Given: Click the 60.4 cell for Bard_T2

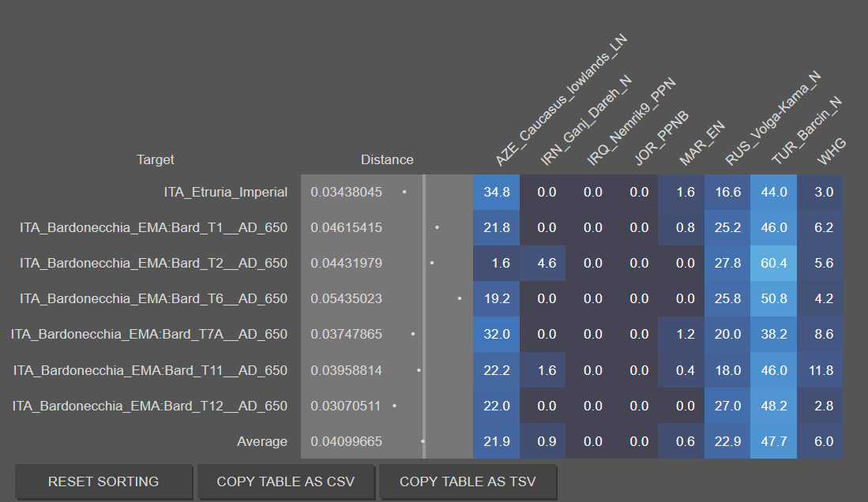Looking at the screenshot, I should 773,263.
